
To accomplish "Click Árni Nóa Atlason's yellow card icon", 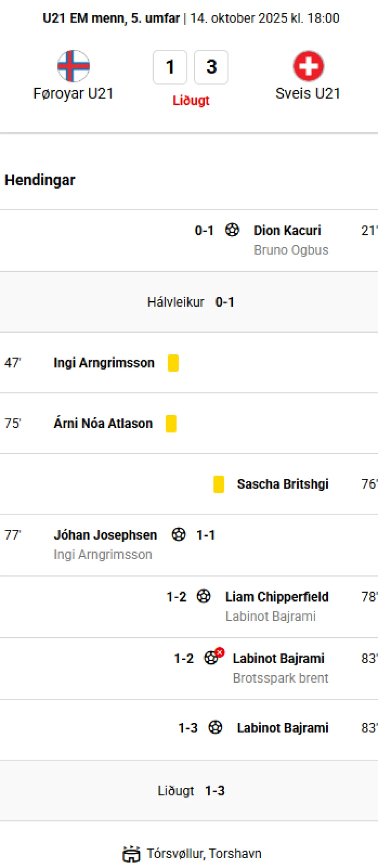I will click(171, 424).
